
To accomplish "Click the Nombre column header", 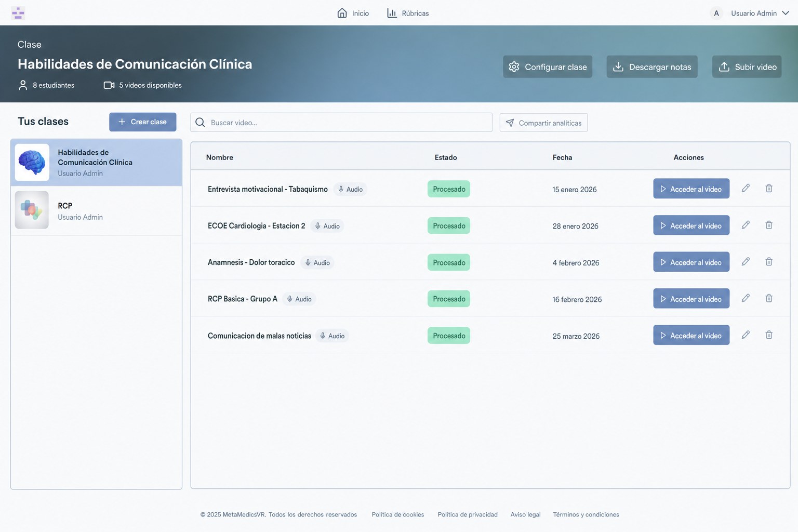I will coord(220,157).
